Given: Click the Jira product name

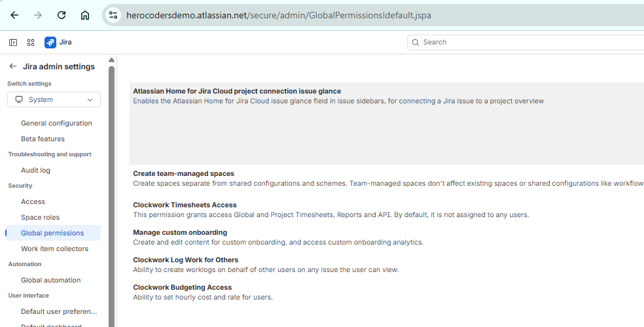Looking at the screenshot, I should (x=65, y=42).
